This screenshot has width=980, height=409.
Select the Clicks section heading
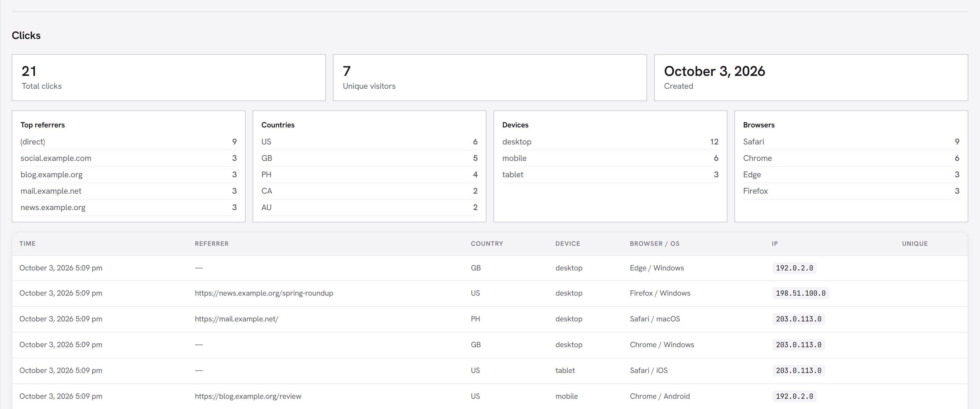[26, 35]
